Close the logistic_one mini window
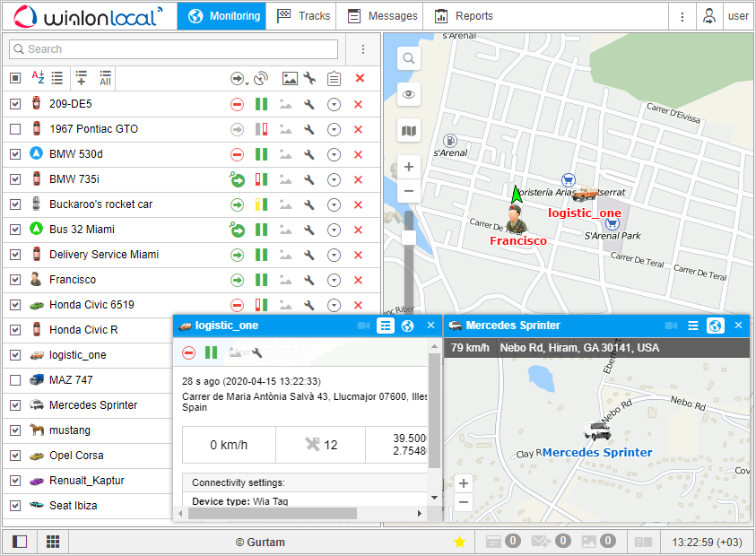 (x=431, y=326)
